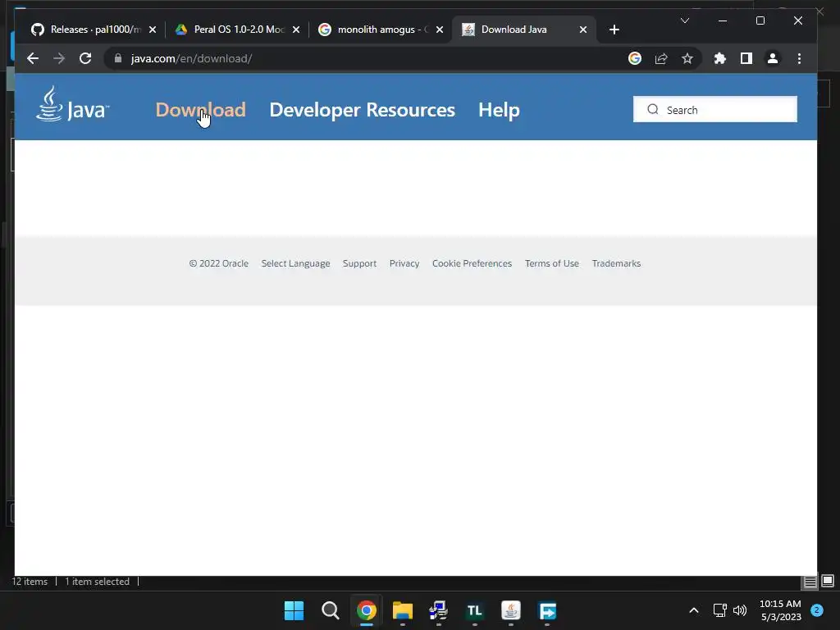Close the Peral OS tab
The height and width of the screenshot is (630, 840).
pos(296,30)
